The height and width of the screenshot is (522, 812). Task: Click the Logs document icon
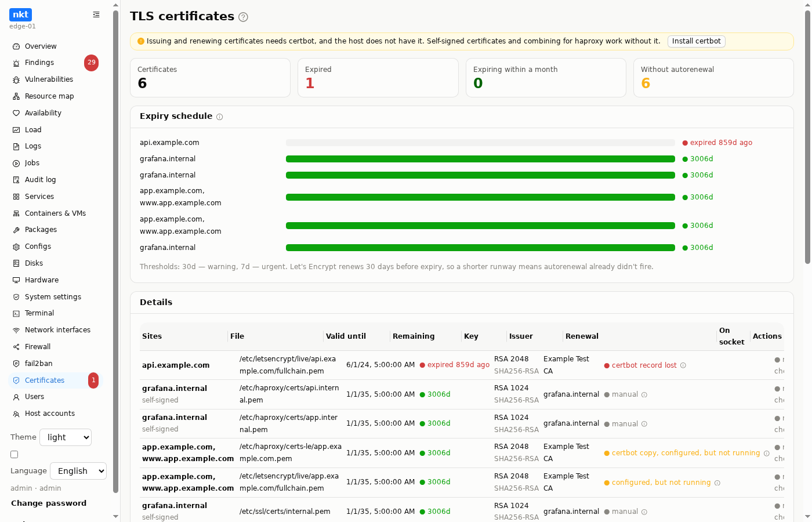pos(16,146)
